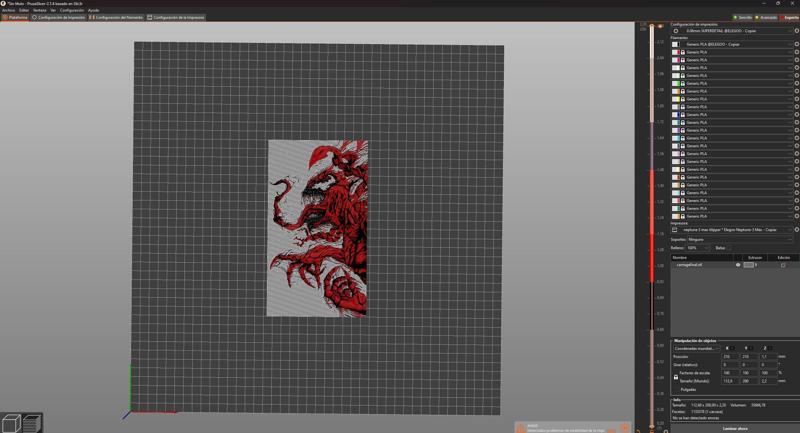Open the Relleno percentage dropdown
Image resolution: width=800 pixels, height=433 pixels.
[x=697, y=248]
